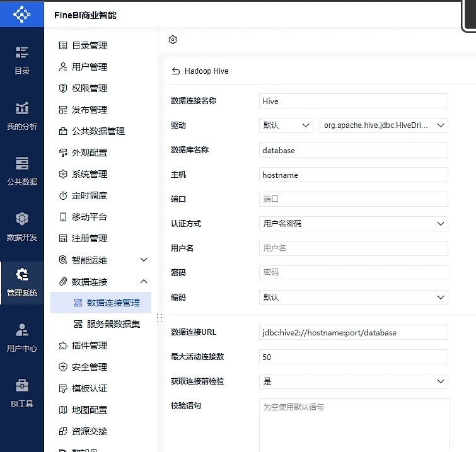Image resolution: width=476 pixels, height=452 pixels.
Task: Click the FineBI logo icon
Action: [22, 14]
